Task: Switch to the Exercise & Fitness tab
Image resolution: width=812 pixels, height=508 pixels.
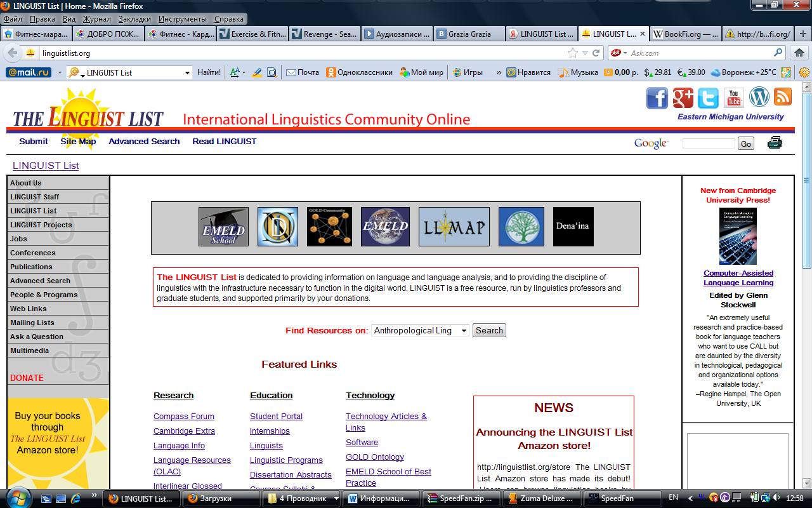Action: (252, 34)
